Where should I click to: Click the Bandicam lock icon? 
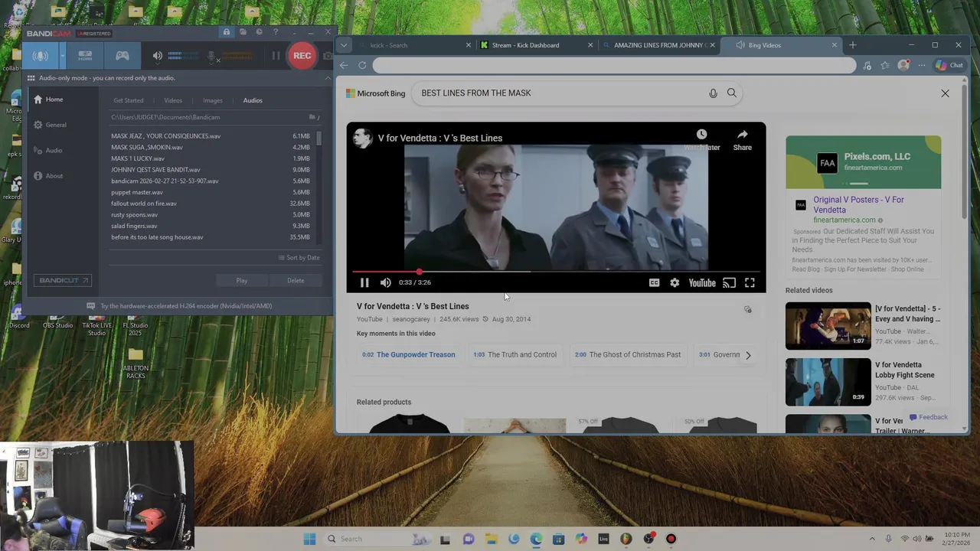[x=226, y=32]
